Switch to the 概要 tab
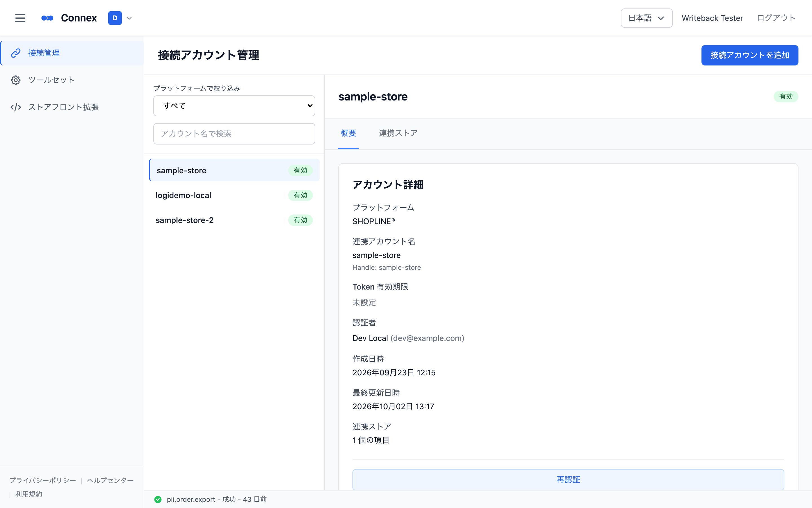 [x=348, y=133]
